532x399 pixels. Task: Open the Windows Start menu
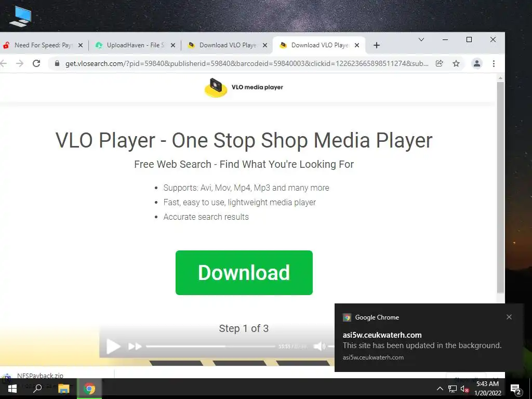pos(12,389)
